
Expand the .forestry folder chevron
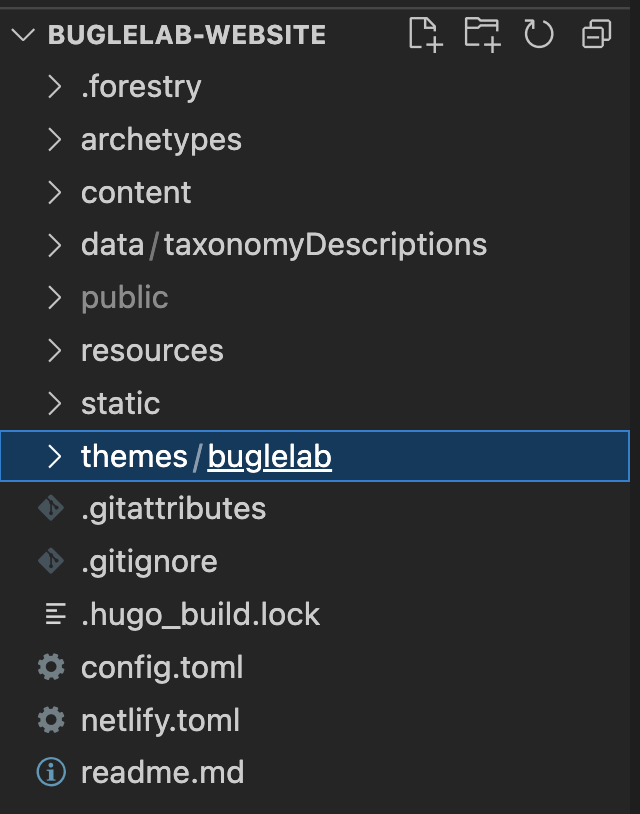[x=55, y=87]
